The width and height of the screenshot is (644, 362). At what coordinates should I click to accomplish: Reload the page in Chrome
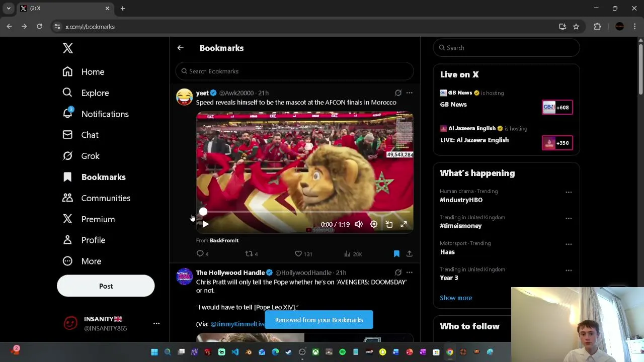point(39,27)
